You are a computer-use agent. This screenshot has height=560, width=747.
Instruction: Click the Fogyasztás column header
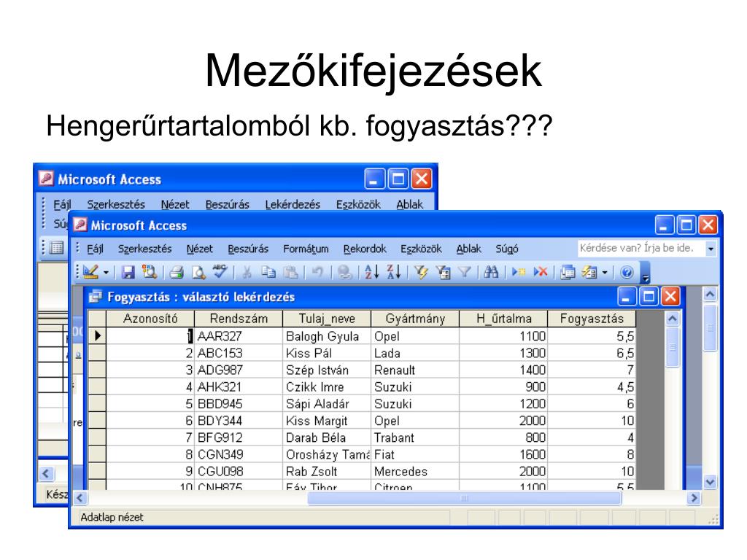(592, 319)
